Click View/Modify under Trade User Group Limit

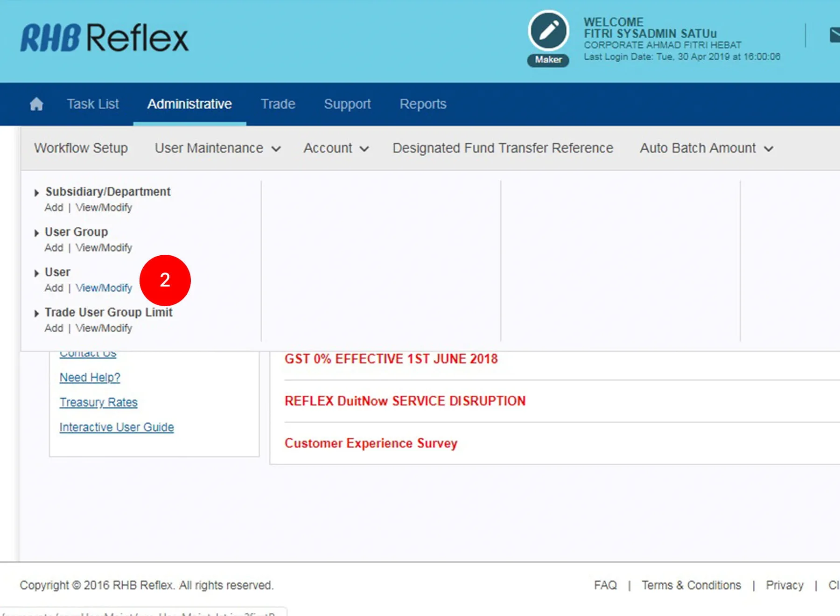104,329
